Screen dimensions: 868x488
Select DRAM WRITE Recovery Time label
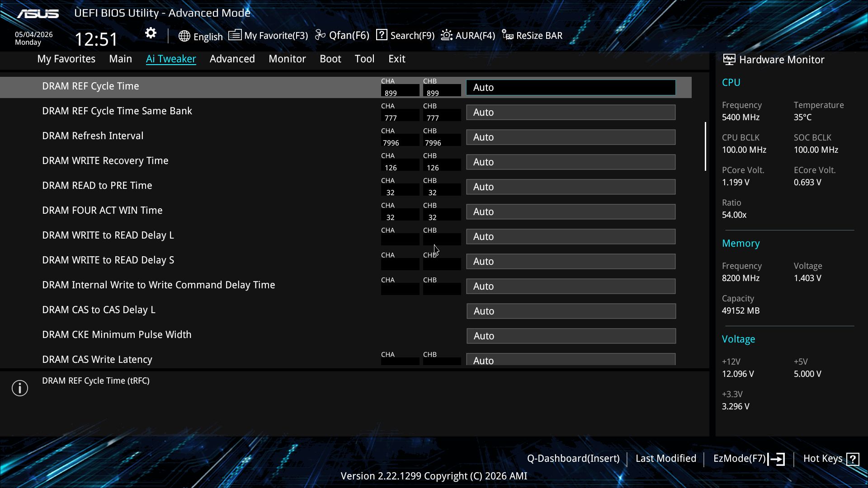click(x=105, y=160)
